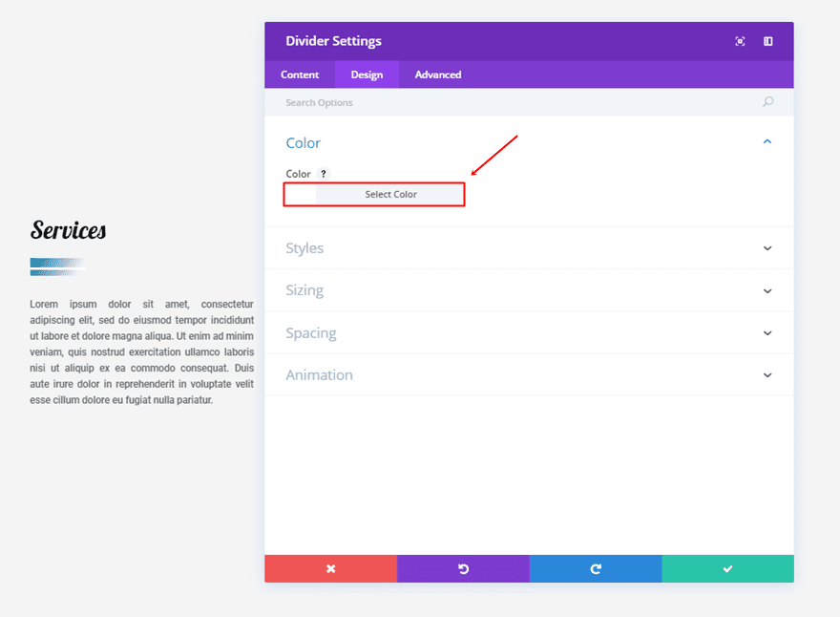Click the Color section heading
The height and width of the screenshot is (617, 840).
[304, 143]
